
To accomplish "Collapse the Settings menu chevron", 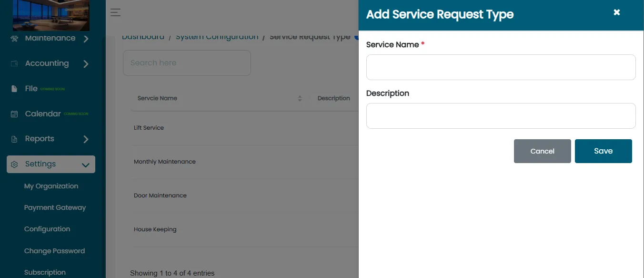I will pos(86,165).
